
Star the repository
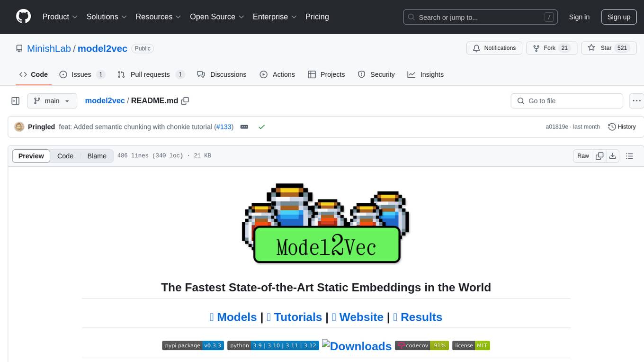click(x=608, y=48)
